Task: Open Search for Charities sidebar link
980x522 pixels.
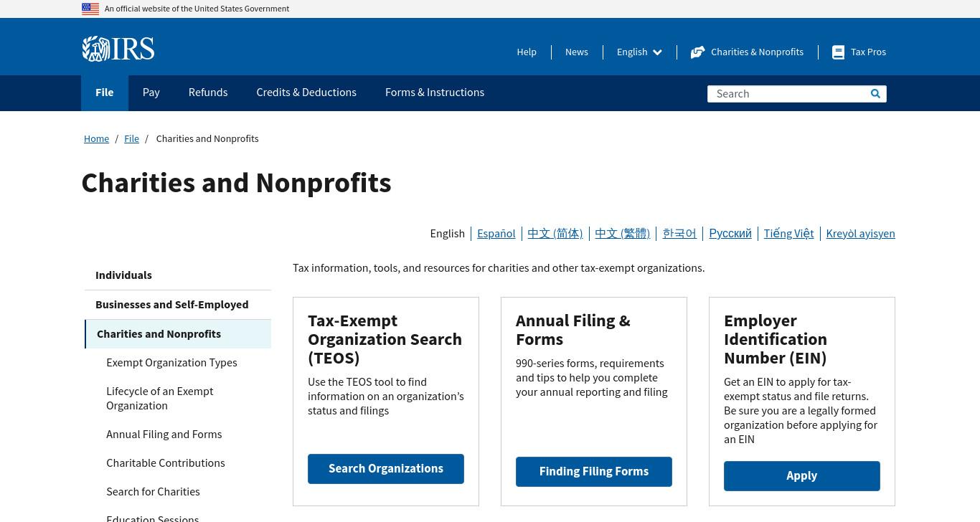Action: tap(153, 492)
